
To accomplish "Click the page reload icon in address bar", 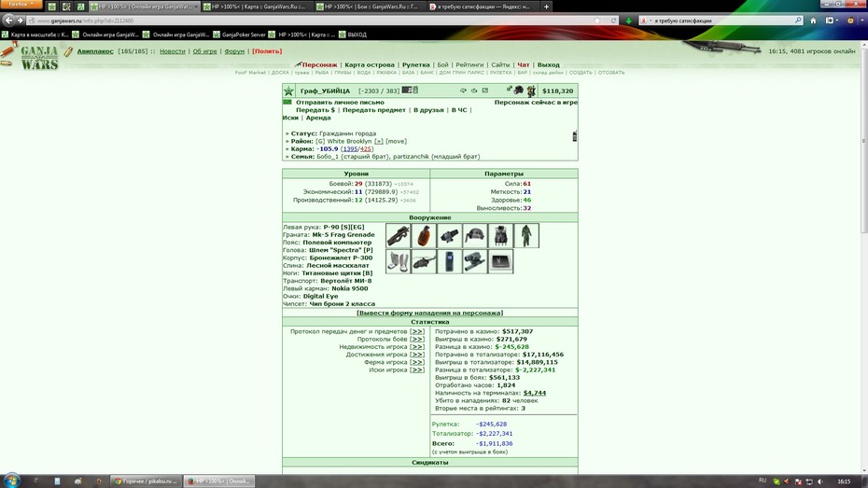I will pos(613,21).
